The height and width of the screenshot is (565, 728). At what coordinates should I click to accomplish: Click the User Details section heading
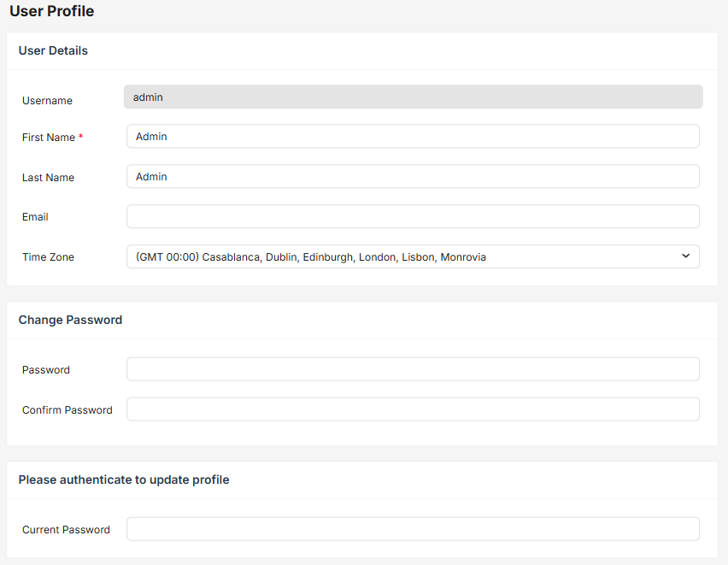tap(53, 50)
